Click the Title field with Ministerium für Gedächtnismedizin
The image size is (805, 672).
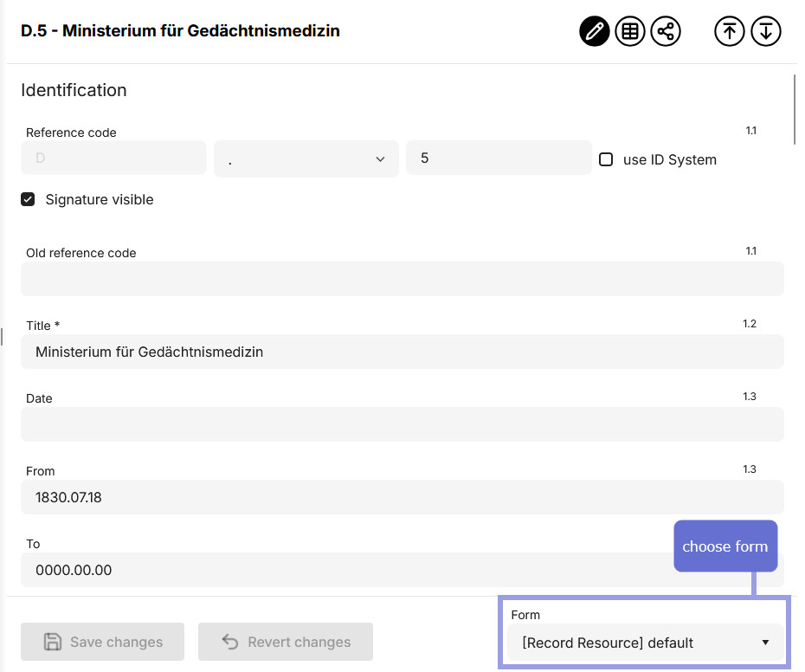pyautogui.click(x=402, y=352)
